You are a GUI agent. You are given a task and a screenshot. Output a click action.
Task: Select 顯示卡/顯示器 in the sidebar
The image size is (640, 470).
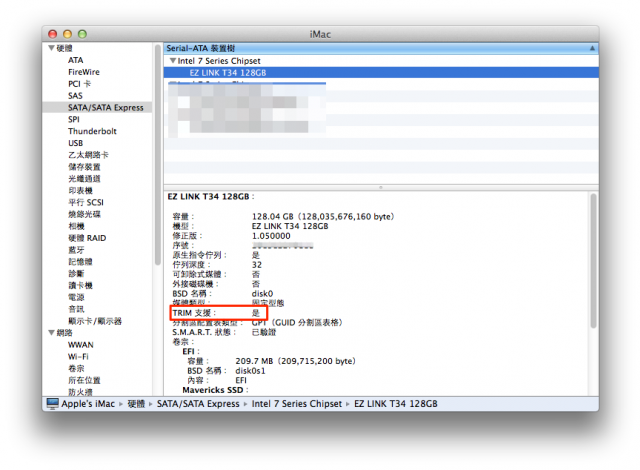95,321
